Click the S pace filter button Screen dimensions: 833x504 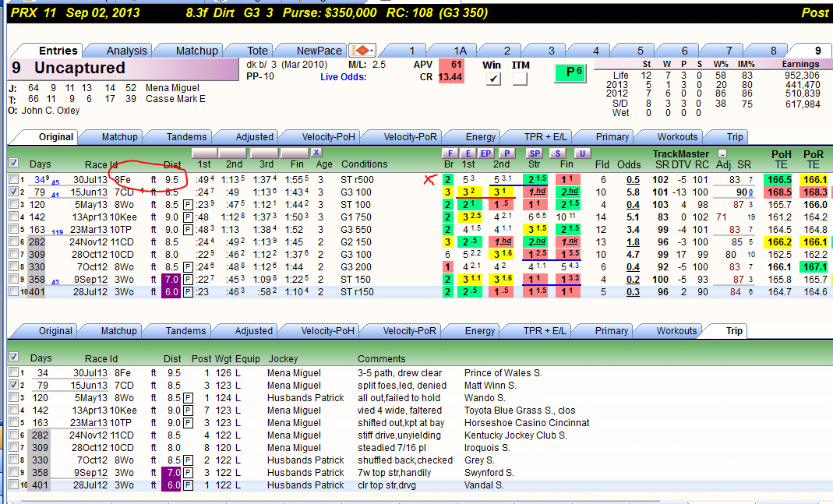pyautogui.click(x=557, y=153)
